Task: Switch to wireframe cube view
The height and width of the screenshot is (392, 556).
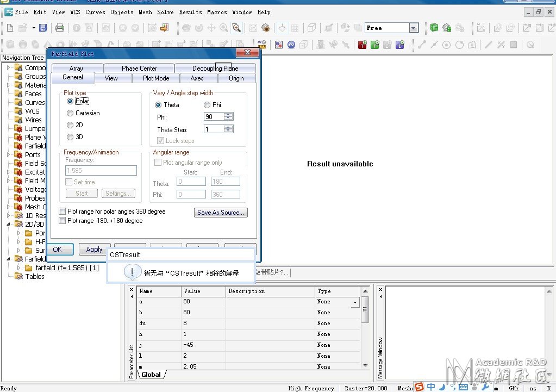Action: point(311,28)
